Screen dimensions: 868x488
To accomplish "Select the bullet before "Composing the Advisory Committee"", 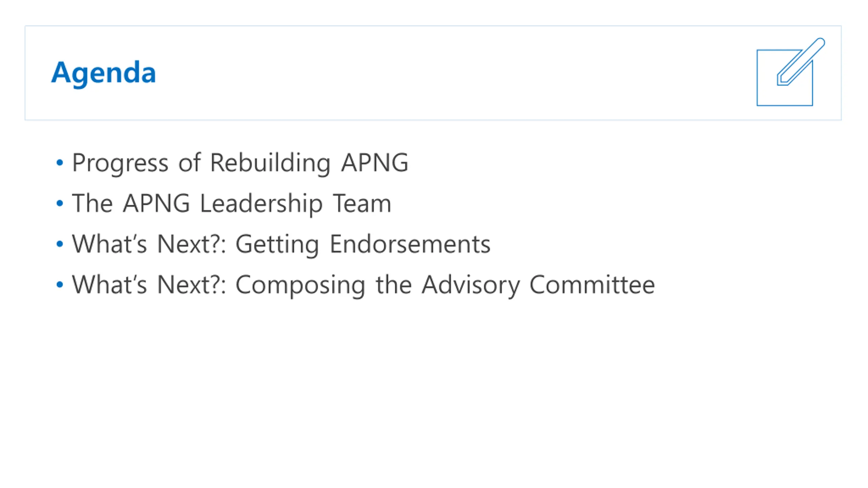I will tap(60, 285).
